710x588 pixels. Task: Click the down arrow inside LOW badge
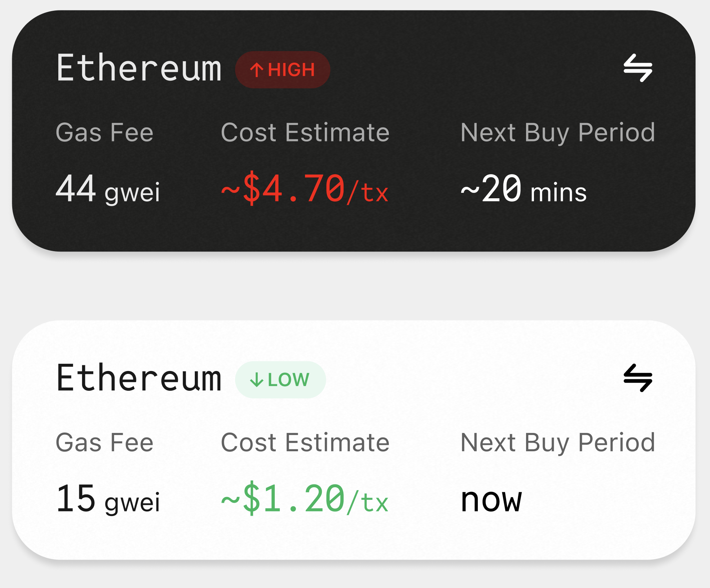click(257, 380)
